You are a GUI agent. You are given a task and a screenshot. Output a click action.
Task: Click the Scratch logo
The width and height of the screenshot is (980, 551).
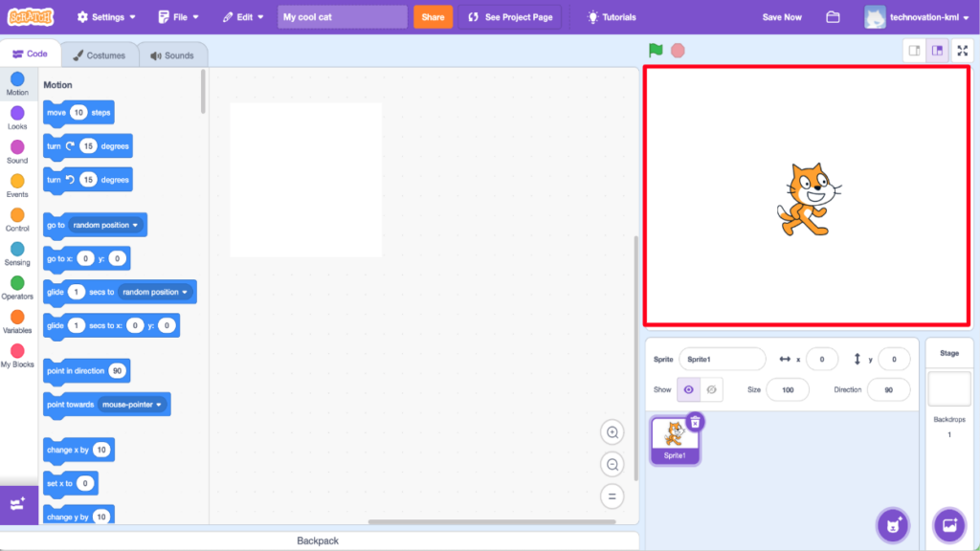(31, 17)
